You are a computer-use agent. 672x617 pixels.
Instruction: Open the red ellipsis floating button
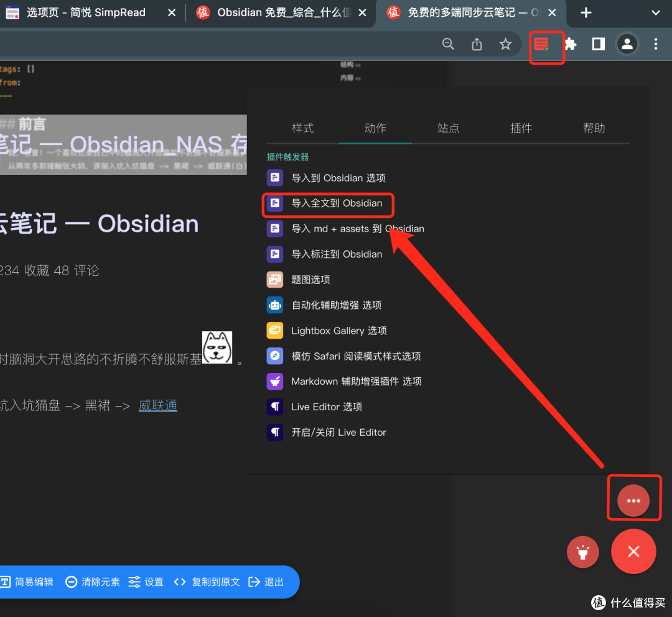coord(633,499)
